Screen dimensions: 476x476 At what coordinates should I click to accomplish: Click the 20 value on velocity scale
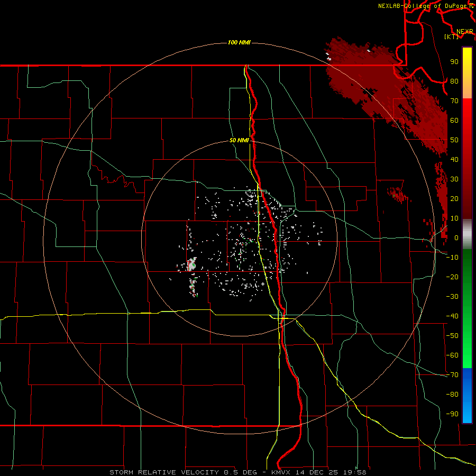454,198
